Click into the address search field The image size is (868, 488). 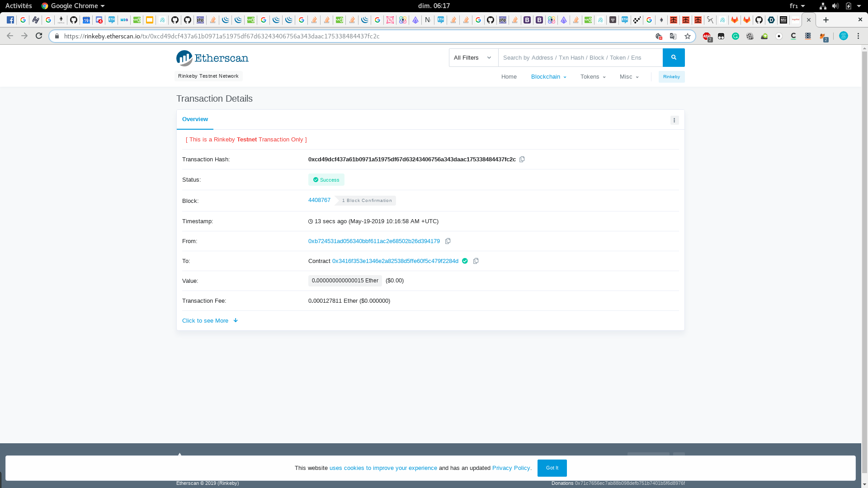pyautogui.click(x=580, y=58)
